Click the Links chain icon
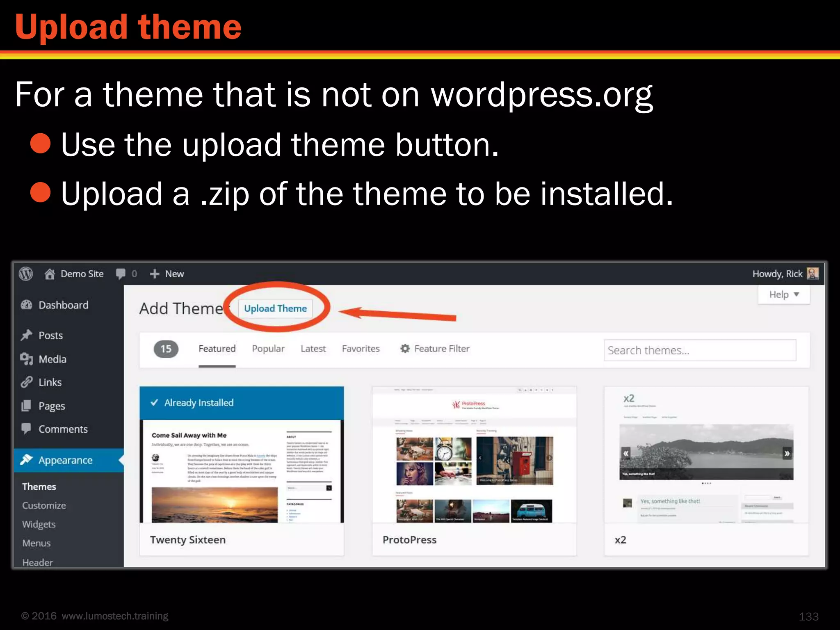 pyautogui.click(x=26, y=382)
